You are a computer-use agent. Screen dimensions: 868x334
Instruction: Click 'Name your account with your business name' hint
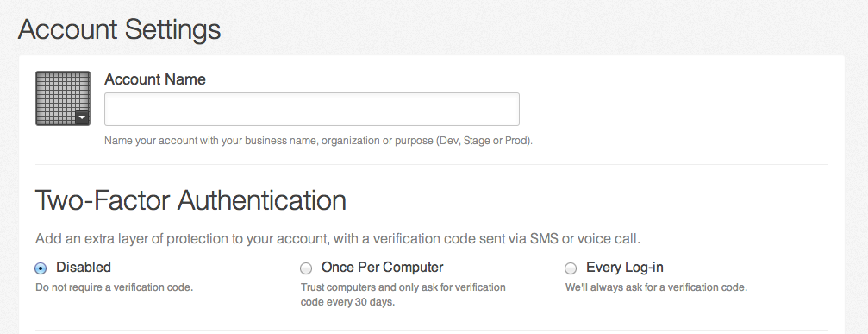318,141
